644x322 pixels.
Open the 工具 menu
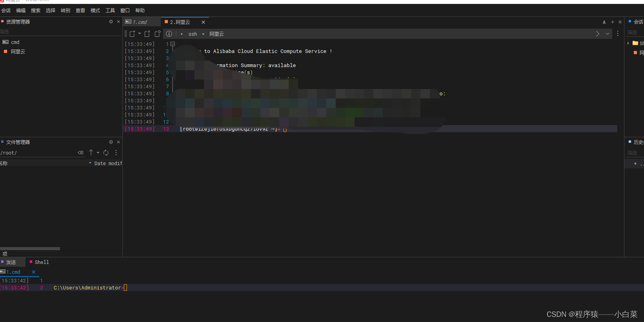110,11
